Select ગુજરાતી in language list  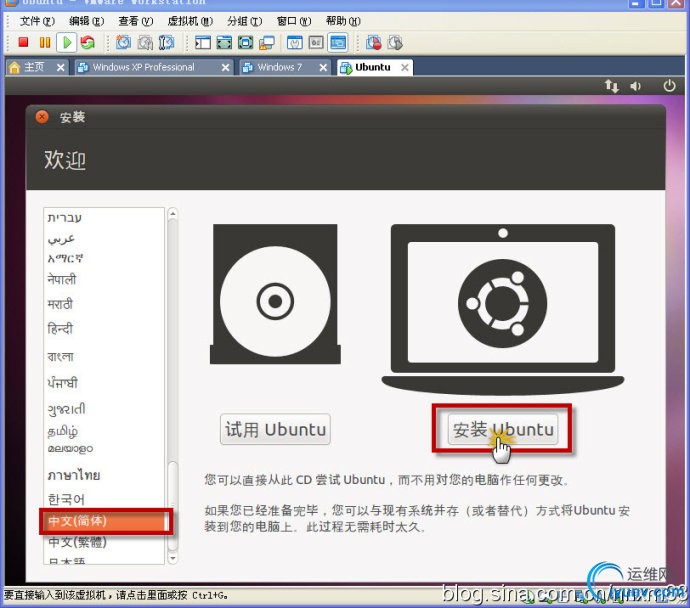coord(104,409)
